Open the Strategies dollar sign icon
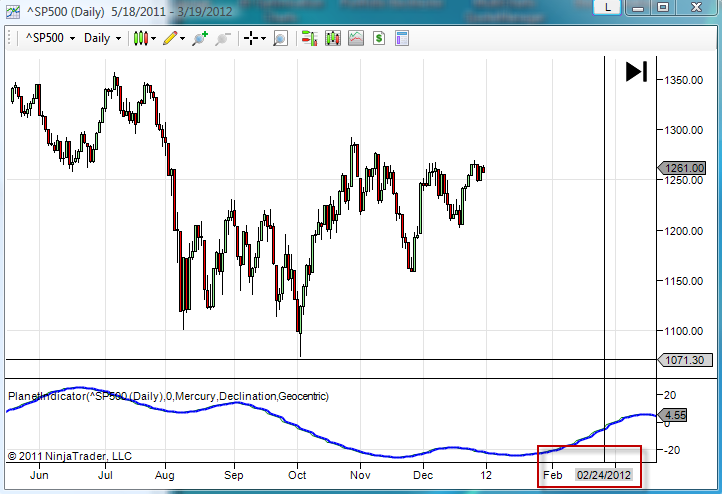 (378, 38)
